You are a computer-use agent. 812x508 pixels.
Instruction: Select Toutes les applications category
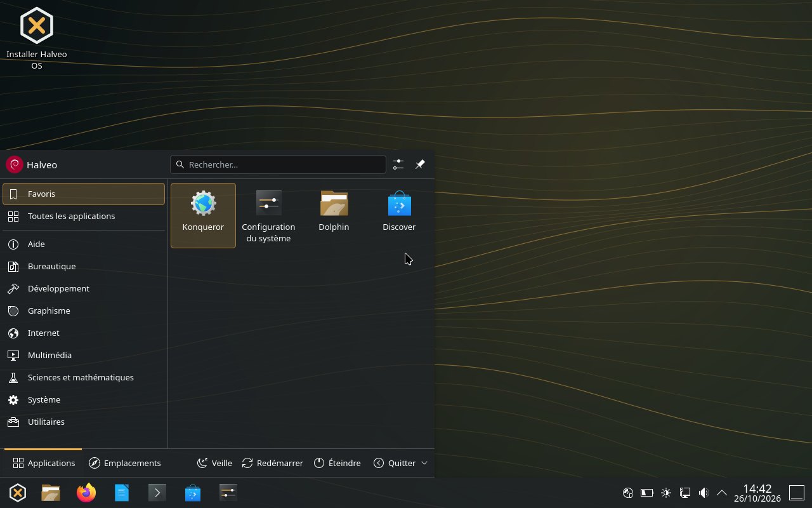84,217
